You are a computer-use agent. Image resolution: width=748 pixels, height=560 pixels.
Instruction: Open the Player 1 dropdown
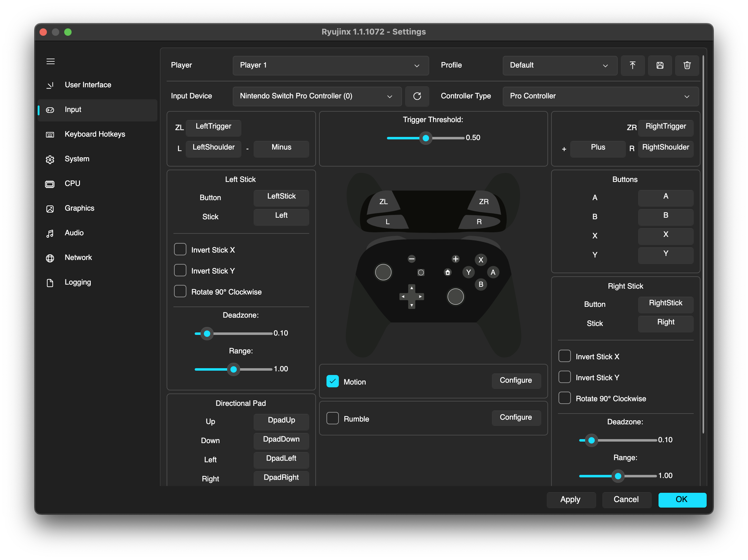click(330, 65)
